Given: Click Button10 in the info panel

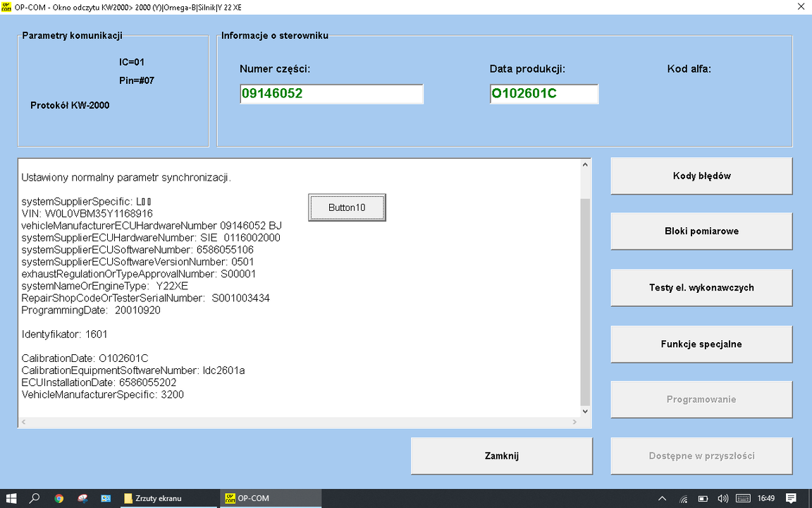Looking at the screenshot, I should [347, 208].
